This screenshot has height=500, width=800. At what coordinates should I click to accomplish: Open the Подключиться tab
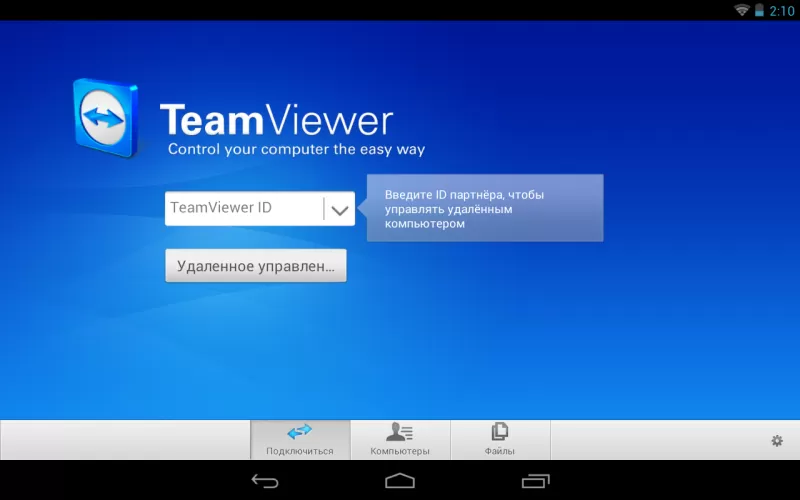pyautogui.click(x=300, y=440)
